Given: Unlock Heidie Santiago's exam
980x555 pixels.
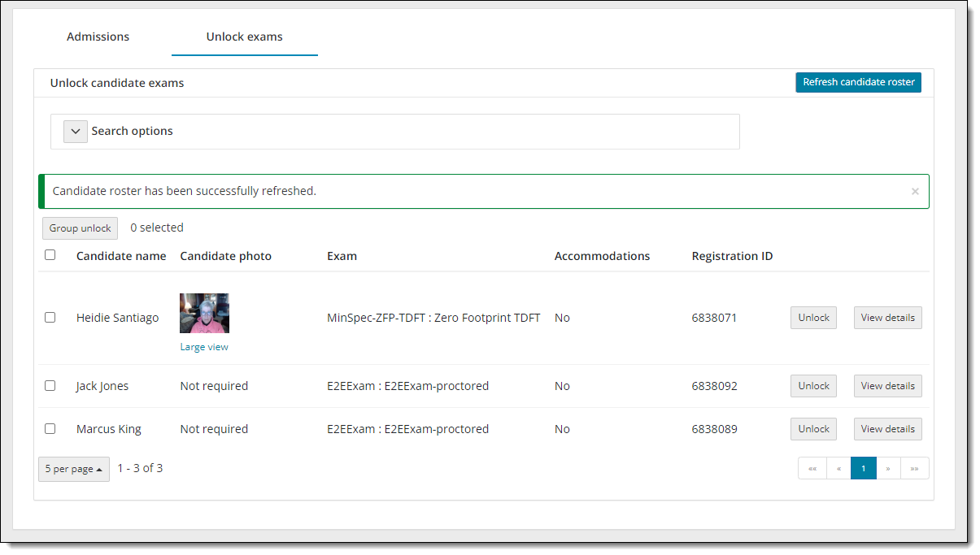Looking at the screenshot, I should coord(813,318).
